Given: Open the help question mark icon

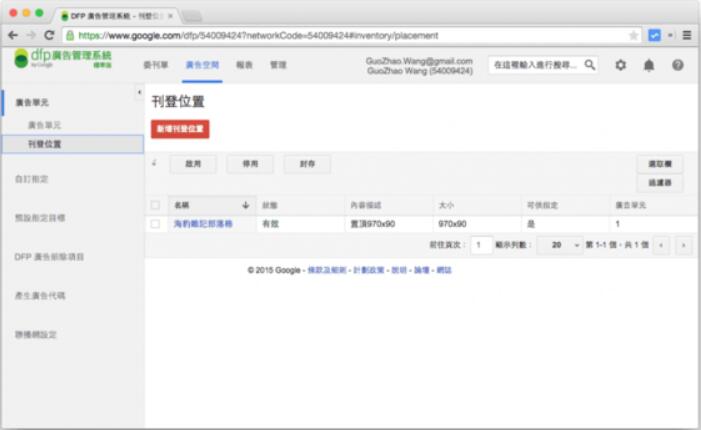Looking at the screenshot, I should click(x=677, y=65).
